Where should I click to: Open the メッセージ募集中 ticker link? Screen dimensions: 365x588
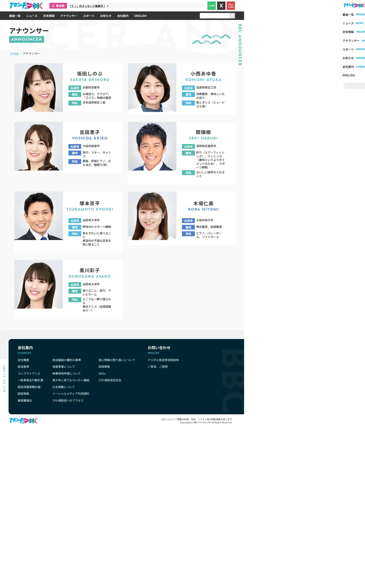point(88,6)
